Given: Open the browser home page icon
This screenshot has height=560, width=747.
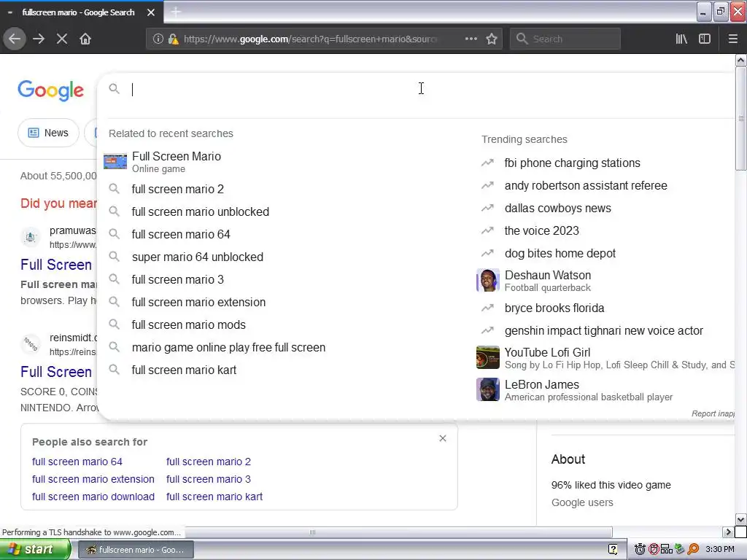Looking at the screenshot, I should coord(85,39).
